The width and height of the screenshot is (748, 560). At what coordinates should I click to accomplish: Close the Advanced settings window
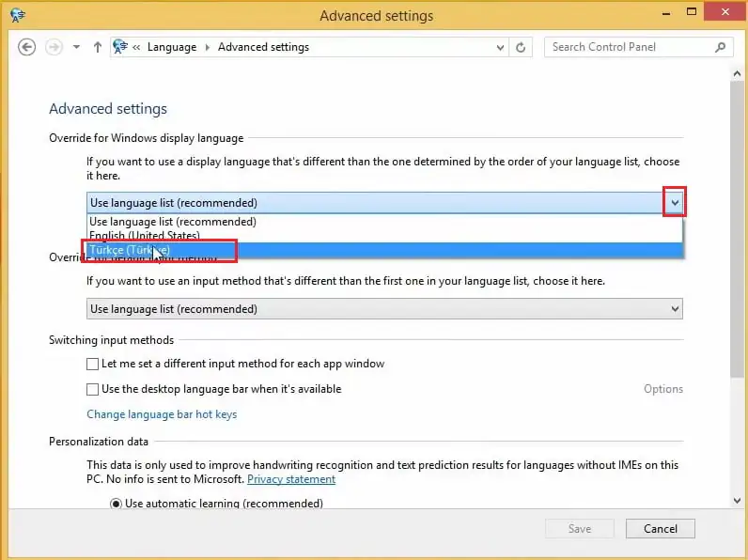point(725,12)
